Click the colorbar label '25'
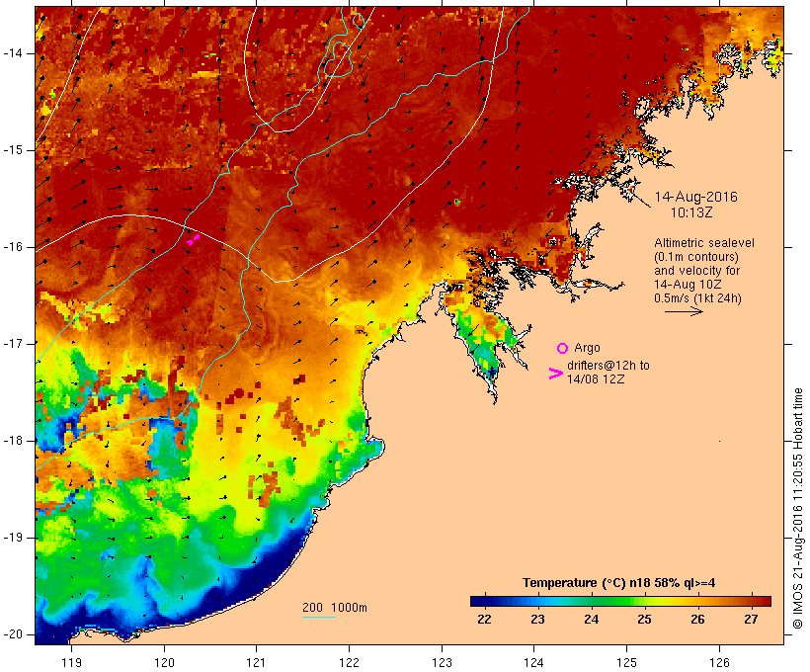Image resolution: width=810 pixels, height=672 pixels. (644, 620)
